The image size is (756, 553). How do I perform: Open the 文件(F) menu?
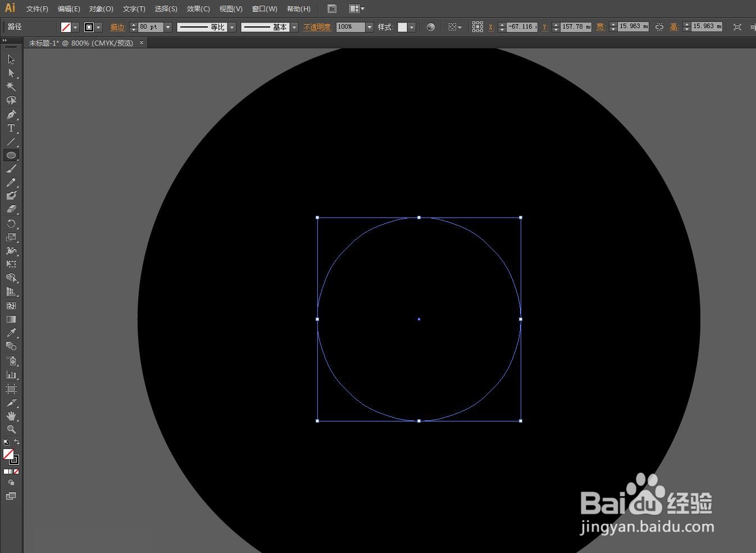point(37,9)
